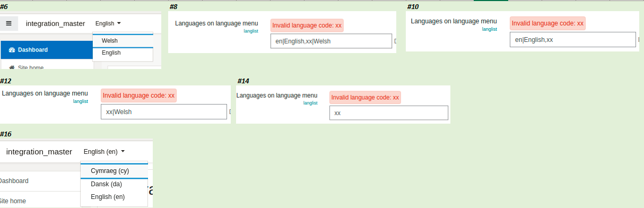This screenshot has height=208, width=644.
Task: Select Dansk (da) in the language menu
Action: pos(114,184)
